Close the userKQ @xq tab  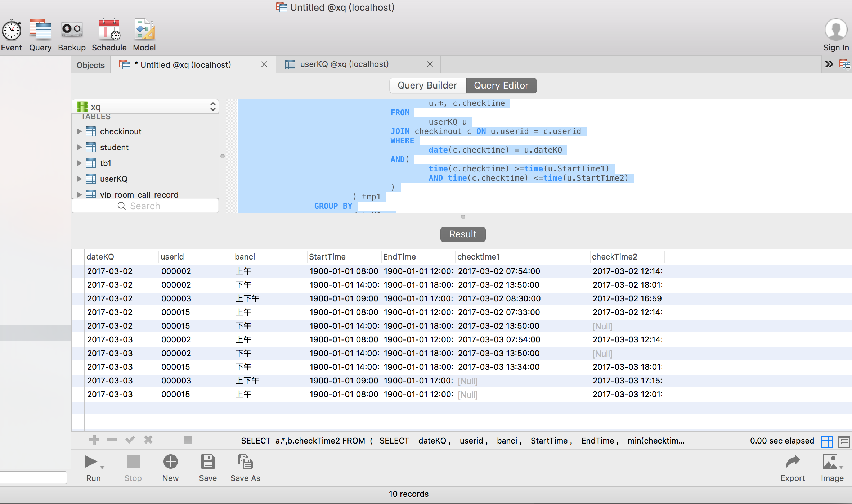pyautogui.click(x=430, y=64)
